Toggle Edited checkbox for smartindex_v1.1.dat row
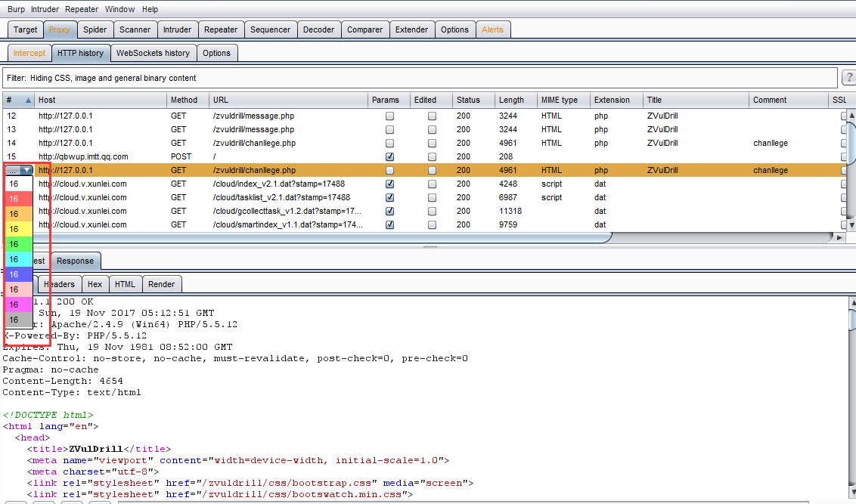The width and height of the screenshot is (856, 504). tap(432, 224)
